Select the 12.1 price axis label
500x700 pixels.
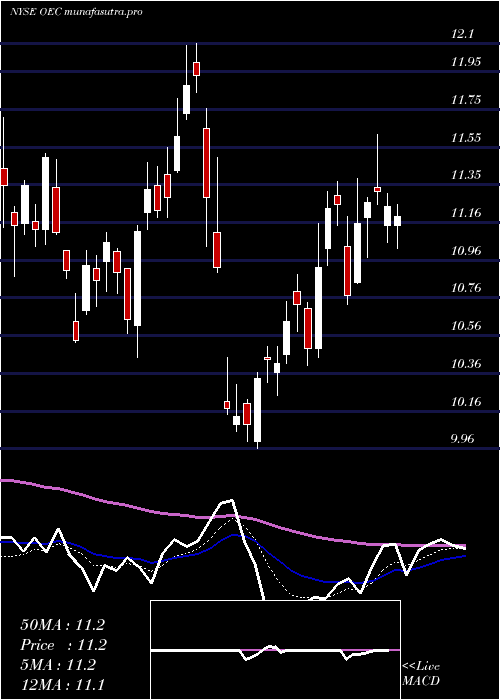[x=463, y=34]
